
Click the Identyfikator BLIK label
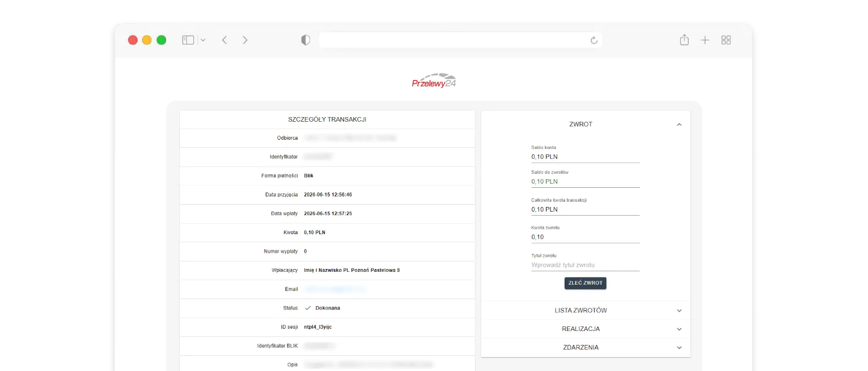tap(277, 345)
